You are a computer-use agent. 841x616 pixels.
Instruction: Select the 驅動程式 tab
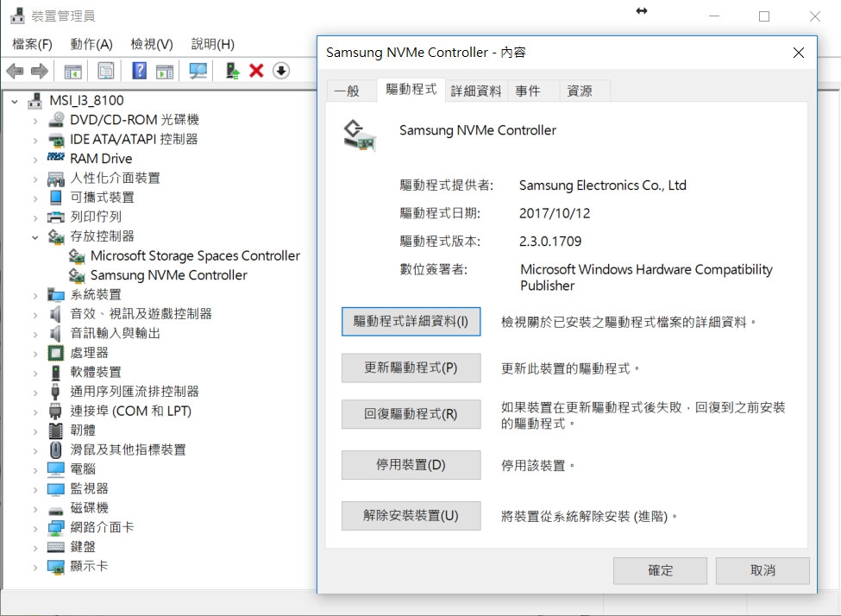(x=411, y=89)
